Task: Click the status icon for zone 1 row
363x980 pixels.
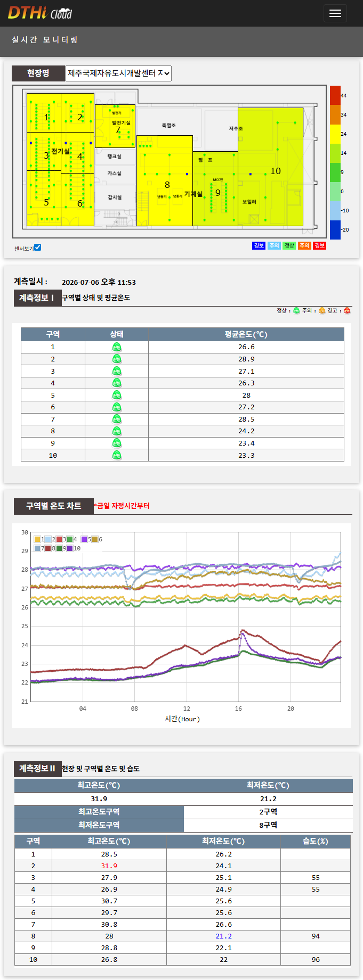Action: [117, 347]
